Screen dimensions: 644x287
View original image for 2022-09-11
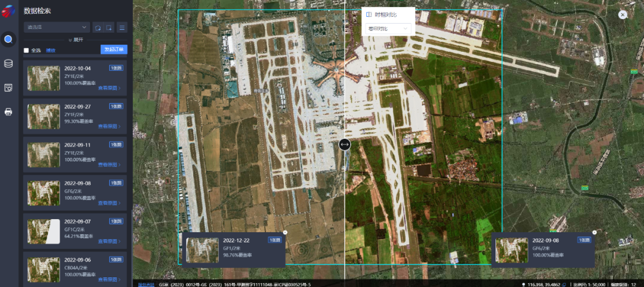point(109,165)
